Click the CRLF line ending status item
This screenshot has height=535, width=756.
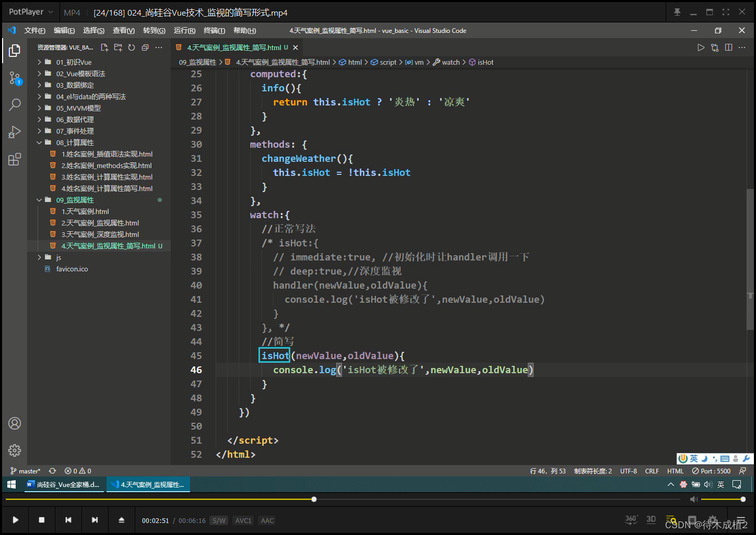click(652, 471)
